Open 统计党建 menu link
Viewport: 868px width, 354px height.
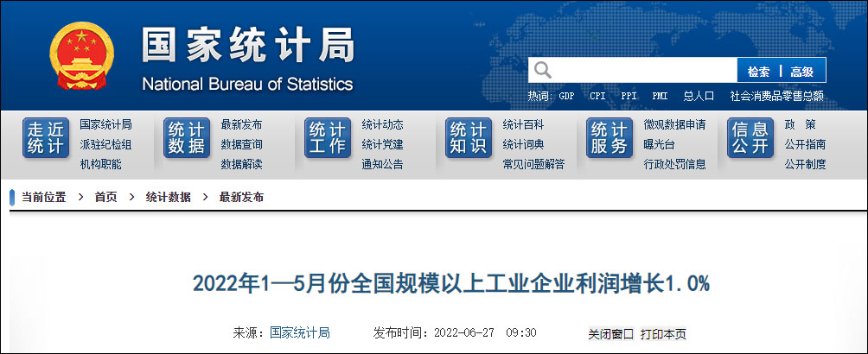click(x=382, y=145)
